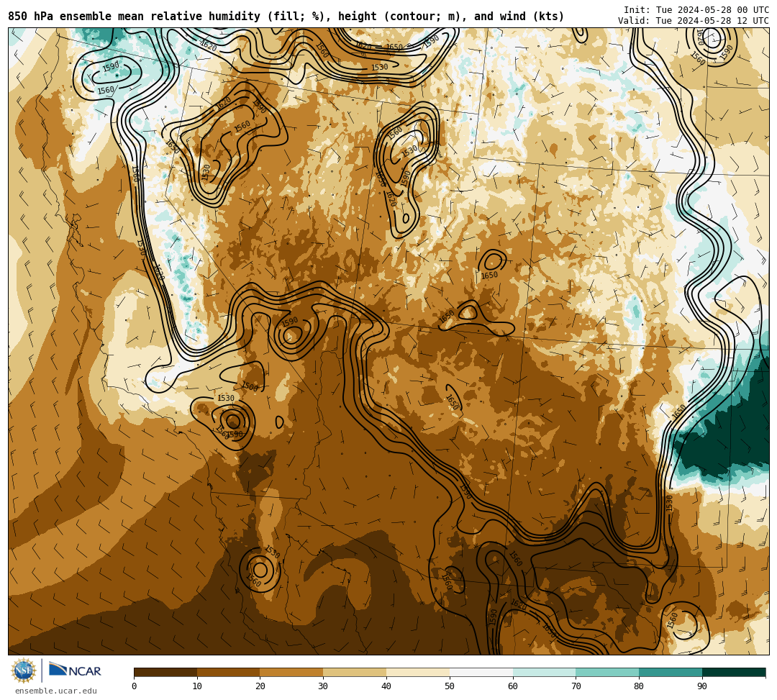This screenshot has width=777, height=700.
Task: Click the NCAR logo
Action: tap(75, 671)
